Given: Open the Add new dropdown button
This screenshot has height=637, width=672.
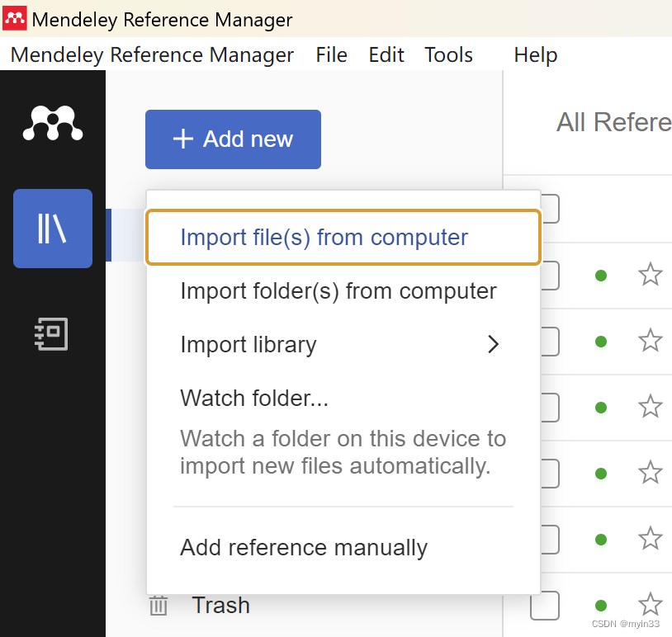Looking at the screenshot, I should coord(233,139).
